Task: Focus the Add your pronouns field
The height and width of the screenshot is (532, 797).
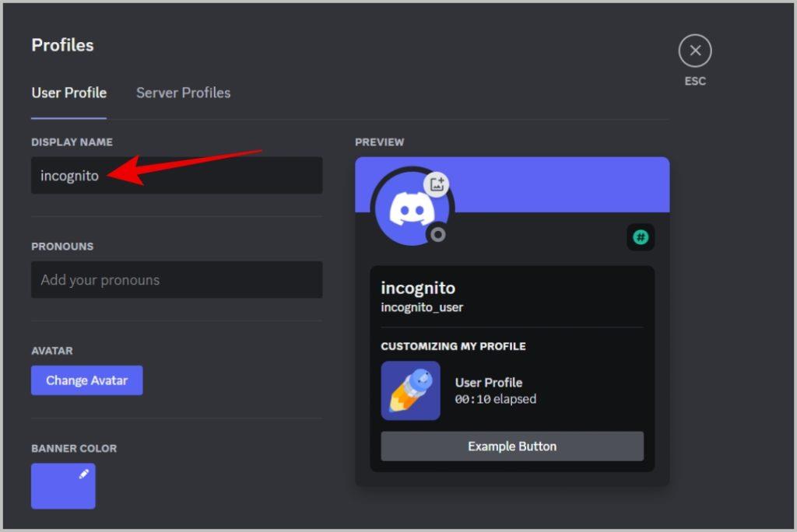Action: [x=177, y=280]
